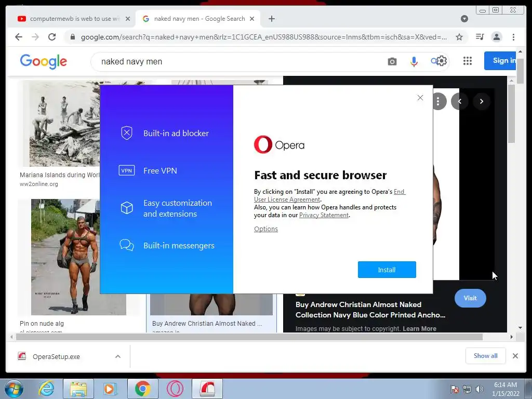Open the OperaSetup.exe download item
The width and height of the screenshot is (532, 399).
pyautogui.click(x=56, y=356)
